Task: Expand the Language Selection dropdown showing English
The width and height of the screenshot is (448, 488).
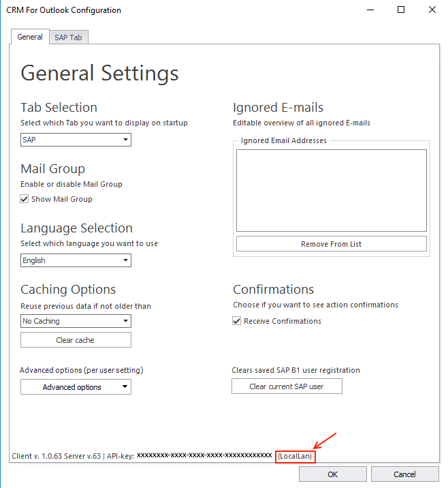Action: click(76, 260)
